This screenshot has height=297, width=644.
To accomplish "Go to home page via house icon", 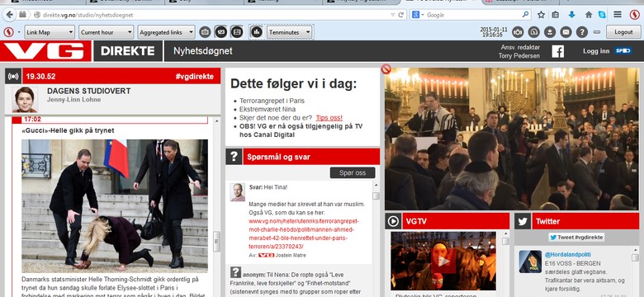I will click(589, 15).
